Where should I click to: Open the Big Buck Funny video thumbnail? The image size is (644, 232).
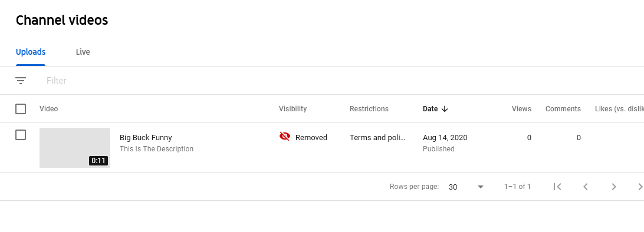[75, 148]
